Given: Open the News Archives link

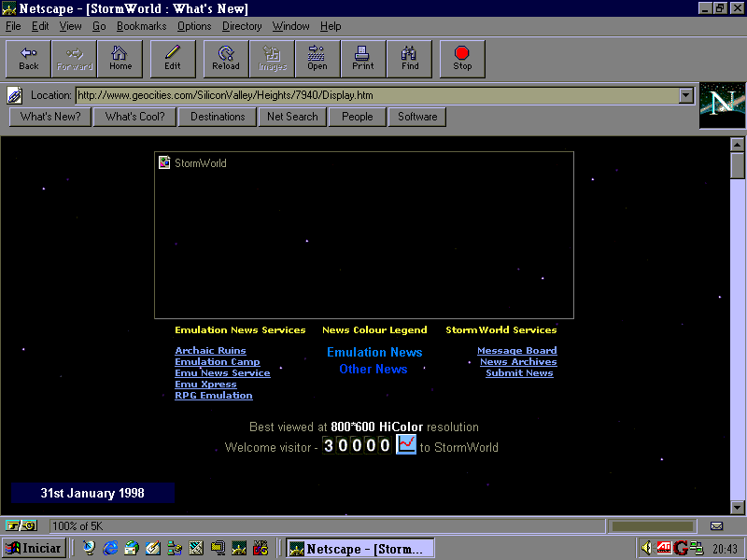Looking at the screenshot, I should coord(518,362).
